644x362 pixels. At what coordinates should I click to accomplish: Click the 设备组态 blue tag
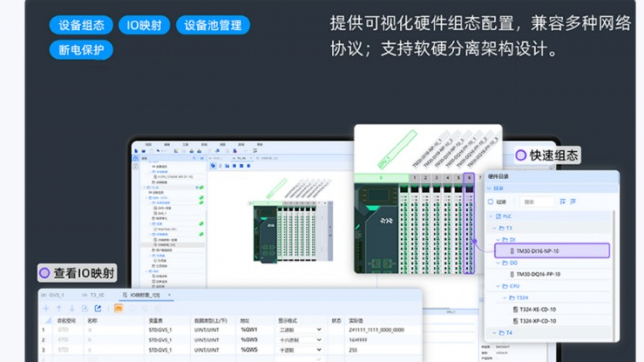point(81,25)
